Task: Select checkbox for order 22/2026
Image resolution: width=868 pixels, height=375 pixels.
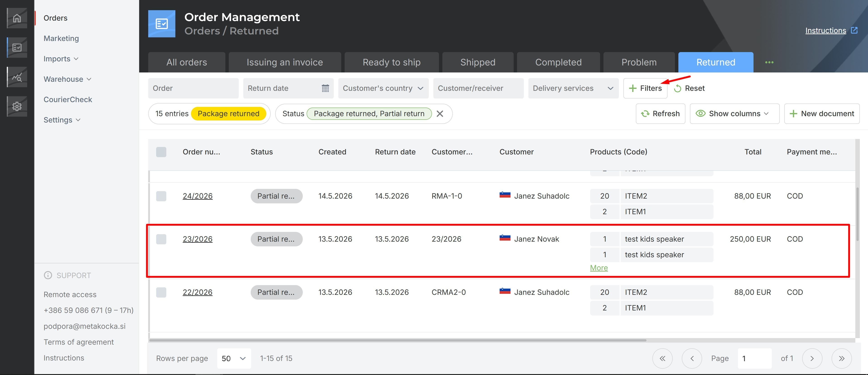Action: coord(161,292)
